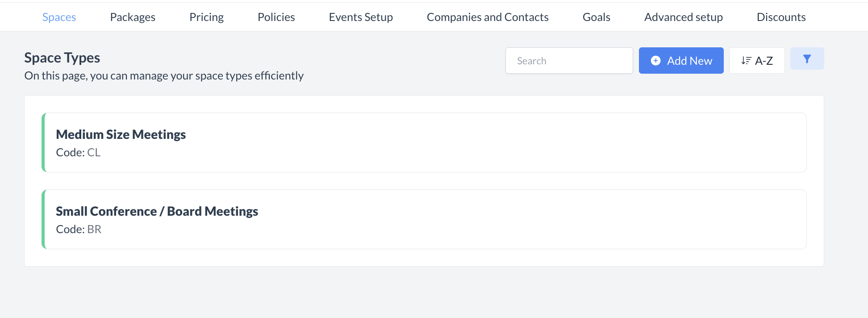
Task: Switch to the Spaces tab
Action: 59,17
